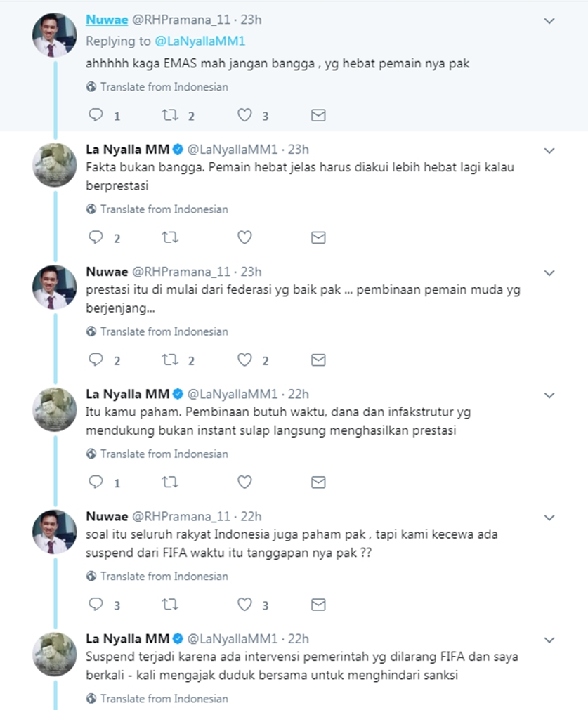588x710 pixels.
Task: Expand options for La Nyalla's Itu kamu paham tweet
Action: click(x=549, y=395)
